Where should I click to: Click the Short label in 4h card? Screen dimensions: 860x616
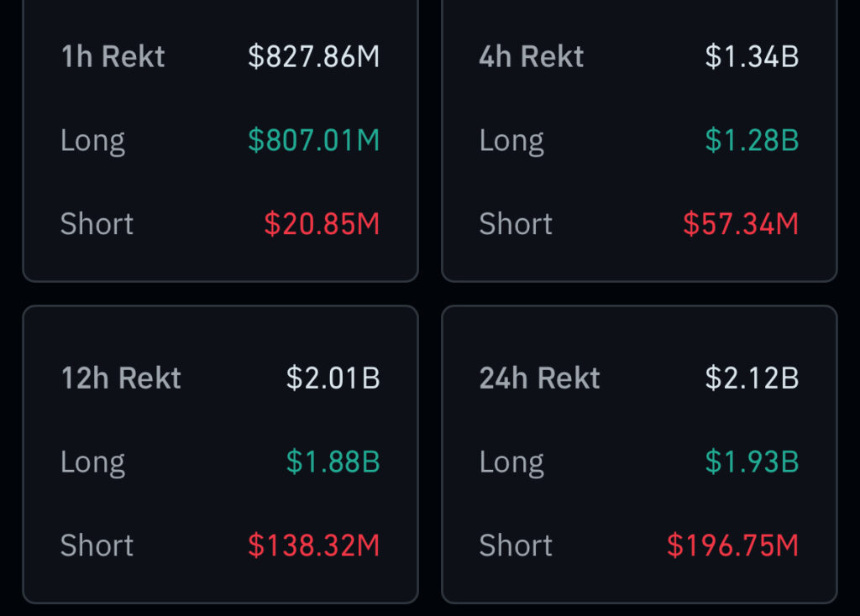pyautogui.click(x=516, y=224)
